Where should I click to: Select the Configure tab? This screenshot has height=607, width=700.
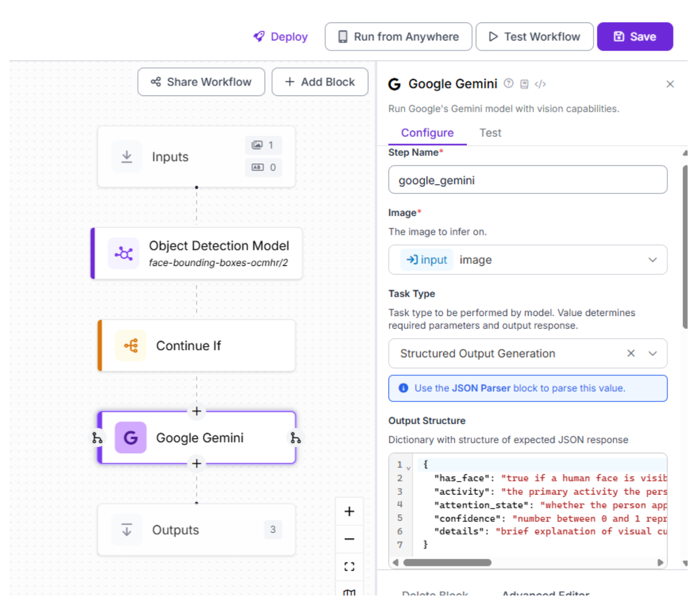point(427,133)
